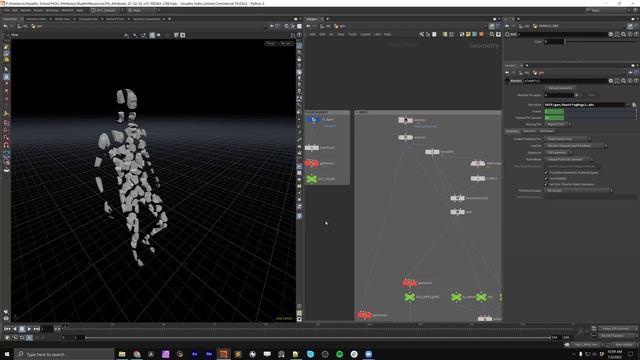Screen dimensions: 640x360
Task: Jump to first frame of timeline
Action: point(7,329)
